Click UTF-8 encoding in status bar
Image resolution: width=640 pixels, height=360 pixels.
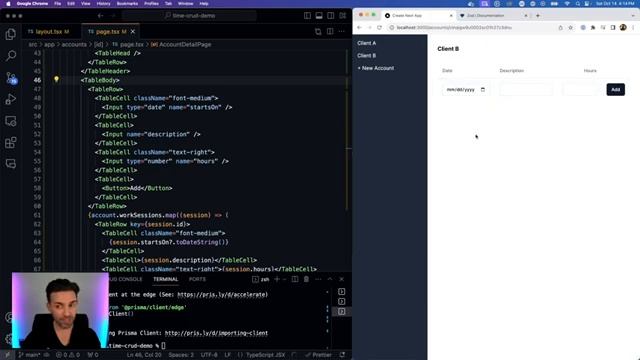pos(209,355)
